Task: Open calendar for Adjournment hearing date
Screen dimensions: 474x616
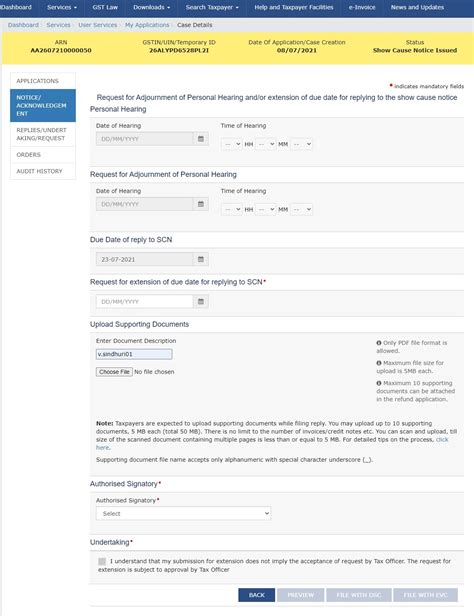Action: pos(201,204)
